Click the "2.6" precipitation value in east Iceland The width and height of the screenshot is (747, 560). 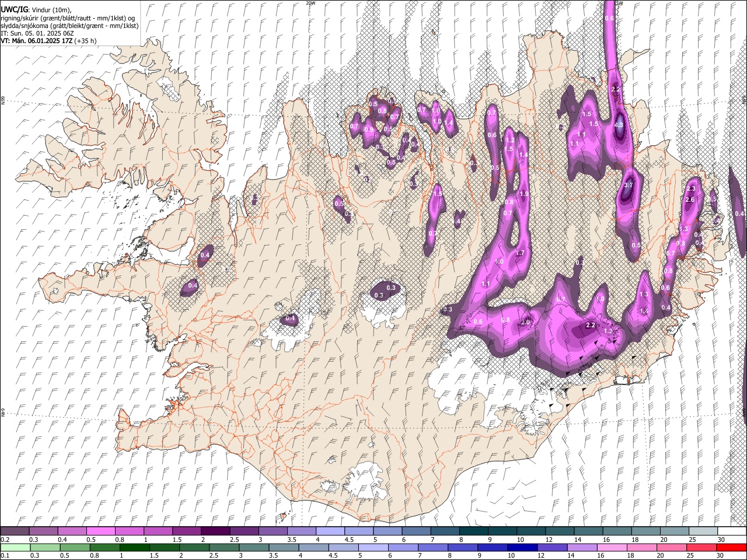click(689, 200)
